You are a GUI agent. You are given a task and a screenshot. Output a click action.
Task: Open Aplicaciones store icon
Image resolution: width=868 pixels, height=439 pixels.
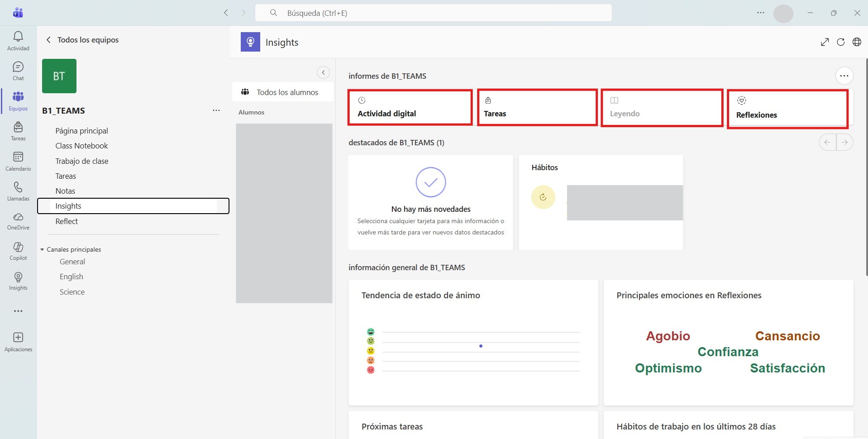[18, 342]
